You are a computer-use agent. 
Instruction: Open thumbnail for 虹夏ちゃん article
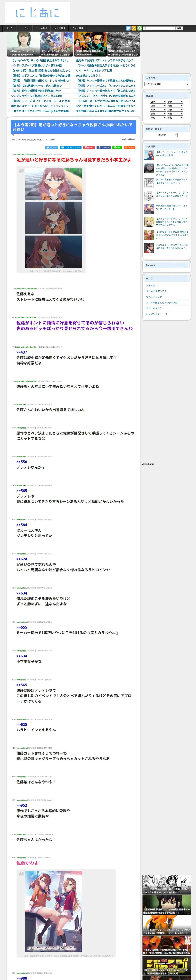click(x=149, y=222)
